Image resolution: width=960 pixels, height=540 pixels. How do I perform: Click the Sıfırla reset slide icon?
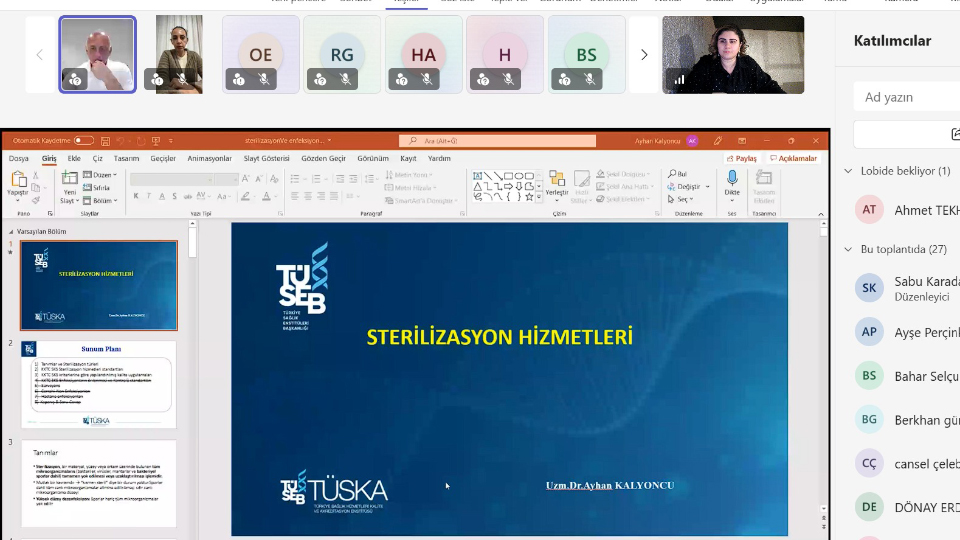[x=97, y=187]
